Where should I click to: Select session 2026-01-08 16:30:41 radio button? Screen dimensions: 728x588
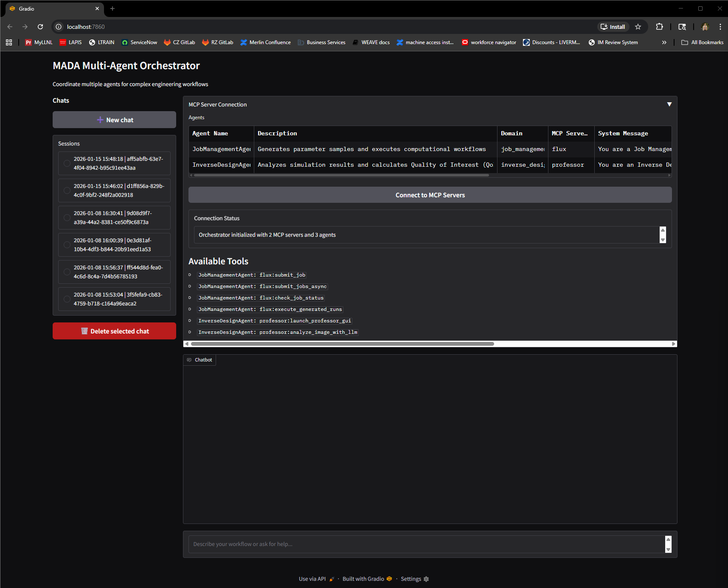click(67, 218)
